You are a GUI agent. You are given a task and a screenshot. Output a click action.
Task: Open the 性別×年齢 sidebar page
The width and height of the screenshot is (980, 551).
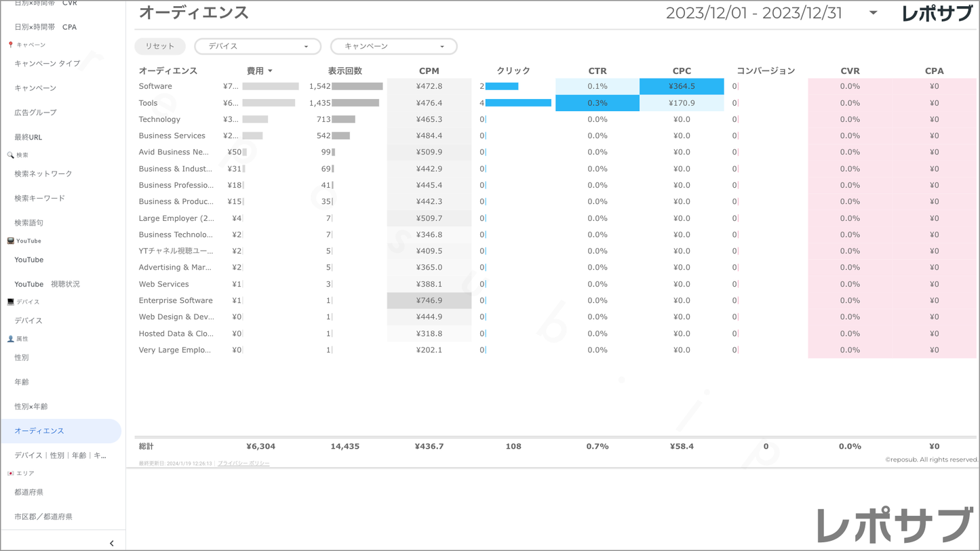click(31, 406)
